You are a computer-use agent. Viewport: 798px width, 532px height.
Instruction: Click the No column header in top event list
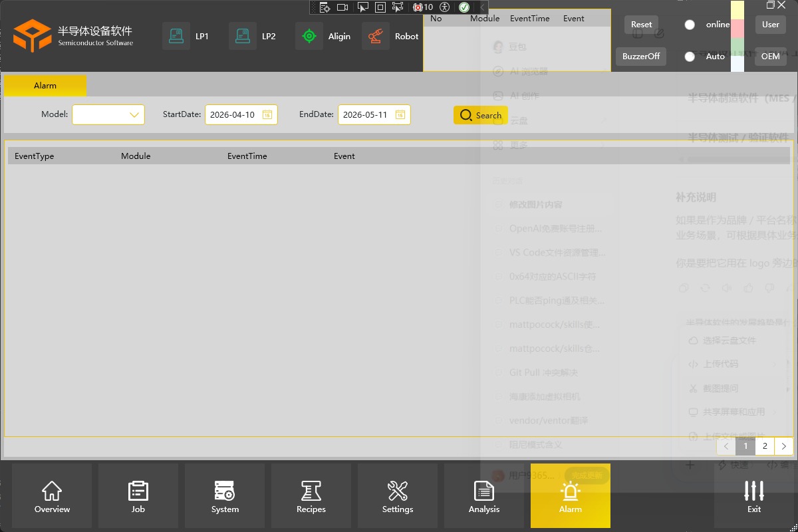436,19
